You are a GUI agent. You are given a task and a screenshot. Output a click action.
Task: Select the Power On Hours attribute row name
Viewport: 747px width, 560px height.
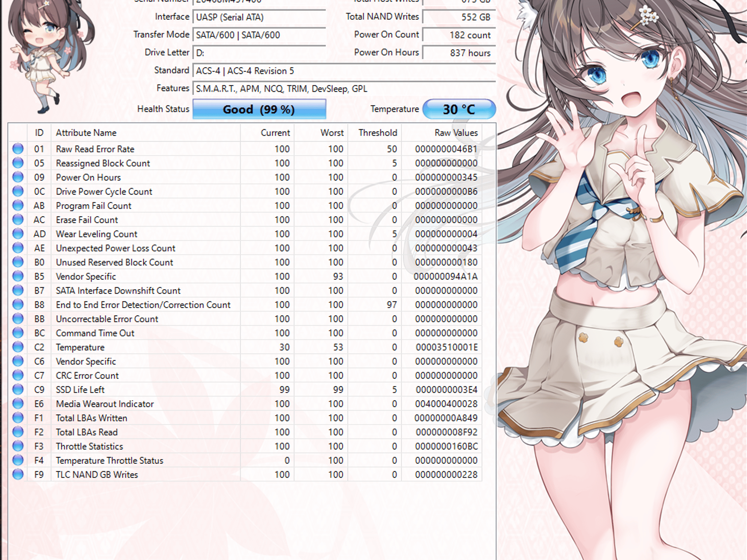point(88,177)
